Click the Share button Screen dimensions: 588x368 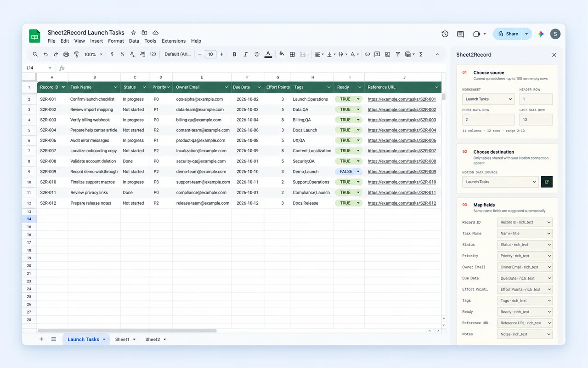click(508, 34)
